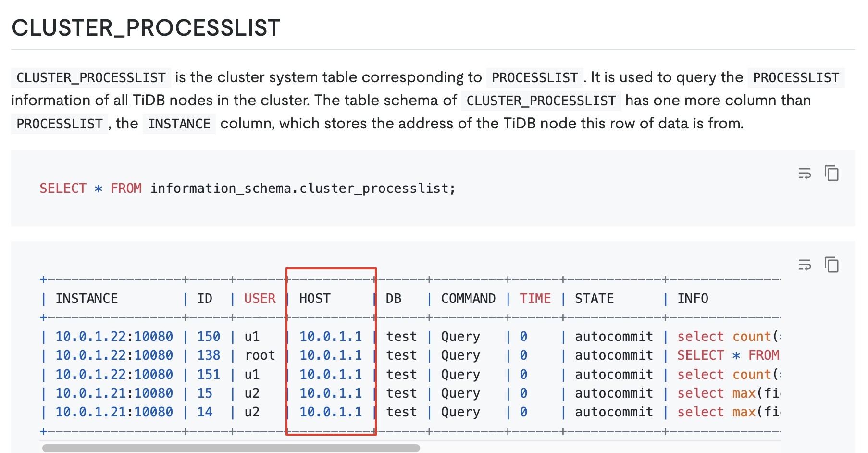The image size is (868, 453).
Task: Click Query command in row ID 150
Action: (x=460, y=337)
